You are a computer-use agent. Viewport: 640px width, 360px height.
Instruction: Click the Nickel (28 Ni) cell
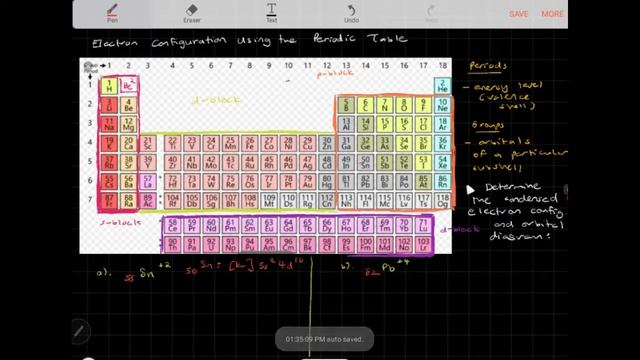click(x=288, y=143)
